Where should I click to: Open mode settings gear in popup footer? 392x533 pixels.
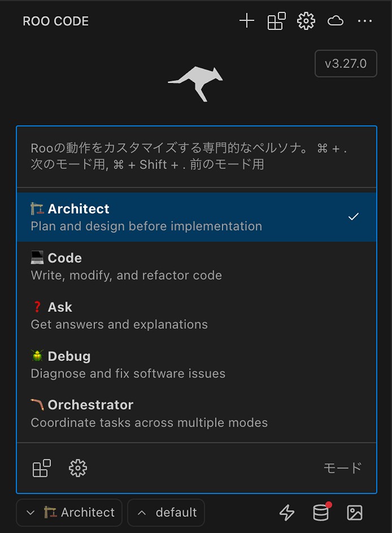78,468
